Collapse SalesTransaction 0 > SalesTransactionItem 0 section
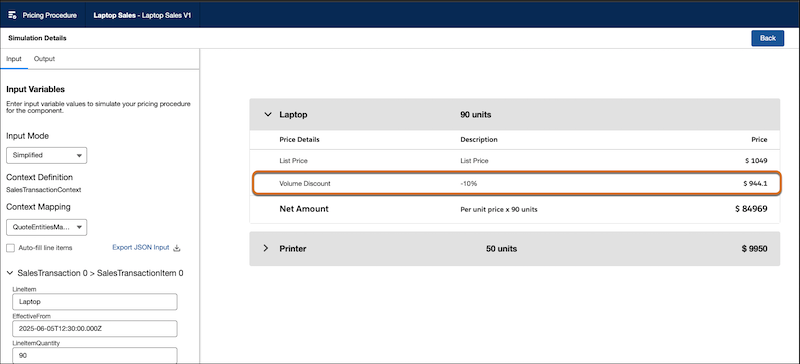 10,273
